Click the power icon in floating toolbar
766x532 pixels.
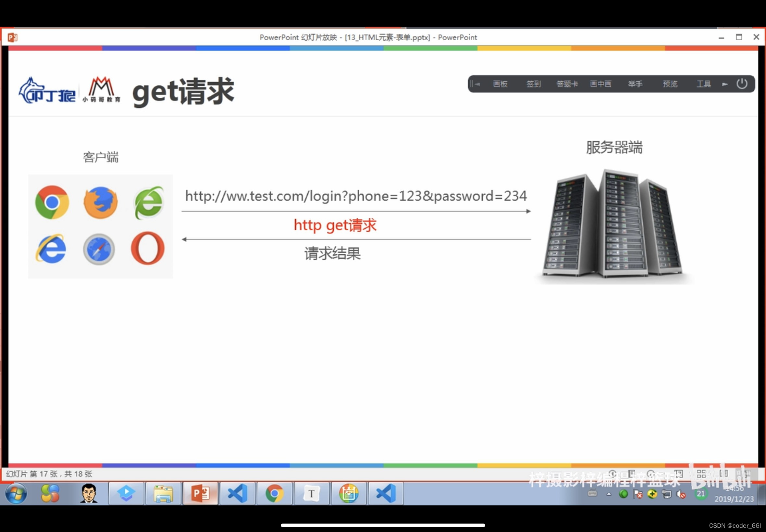[741, 84]
